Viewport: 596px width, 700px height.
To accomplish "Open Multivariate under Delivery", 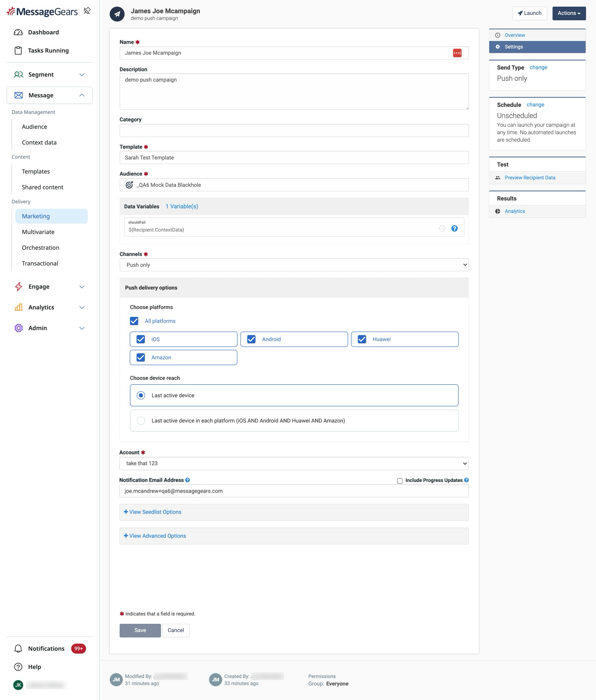I will pyautogui.click(x=38, y=232).
